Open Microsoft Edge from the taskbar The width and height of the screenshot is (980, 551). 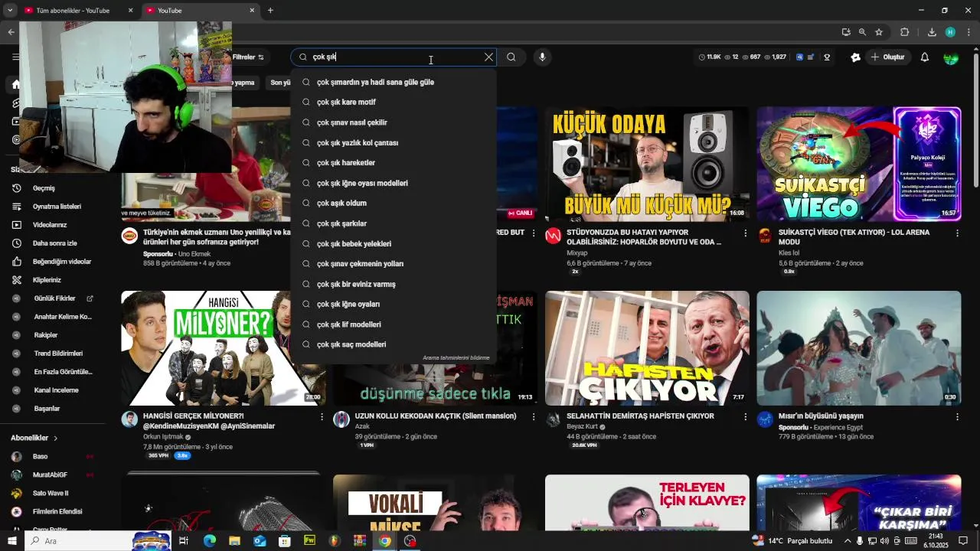click(209, 541)
